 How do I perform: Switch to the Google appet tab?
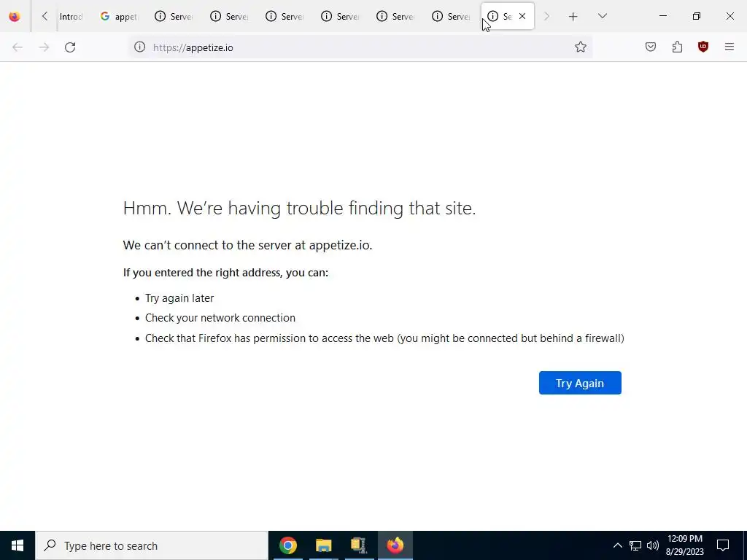click(119, 16)
